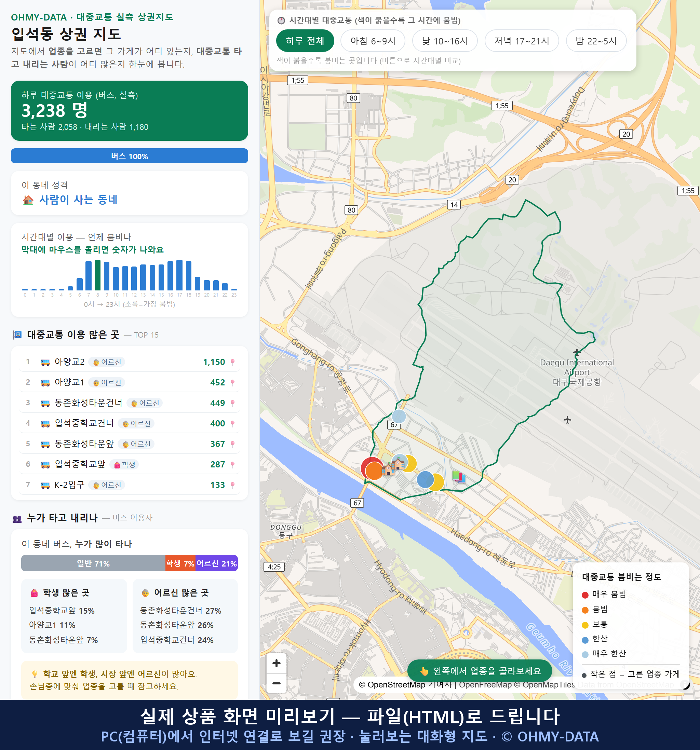The image size is (700, 750).
Task: Click the 학생 tag in the 입석중학교앞 row
Action: click(x=124, y=465)
